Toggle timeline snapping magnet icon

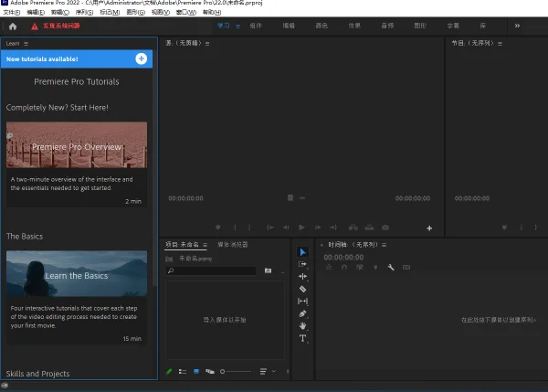(344, 268)
